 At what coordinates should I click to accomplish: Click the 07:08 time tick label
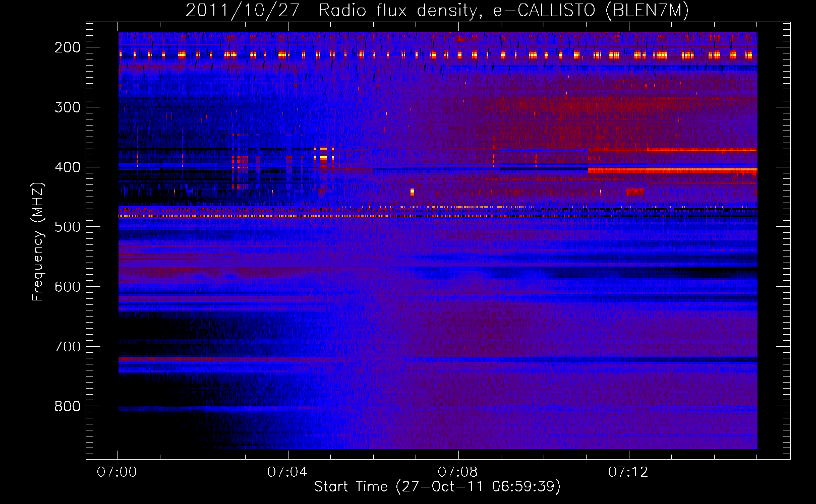coord(458,472)
